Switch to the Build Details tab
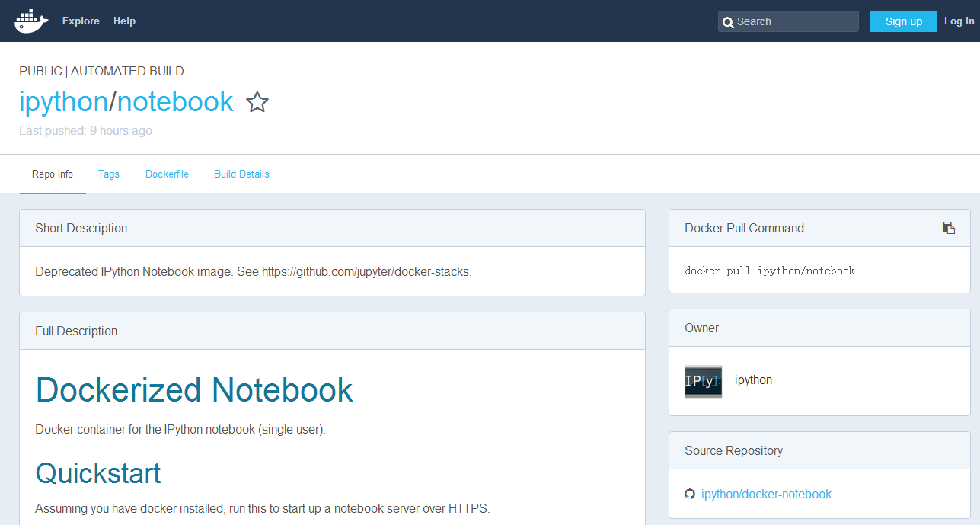This screenshot has height=525, width=980. [x=241, y=174]
